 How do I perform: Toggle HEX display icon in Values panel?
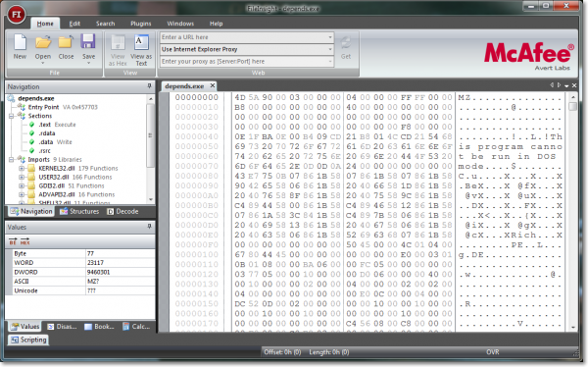point(24,241)
